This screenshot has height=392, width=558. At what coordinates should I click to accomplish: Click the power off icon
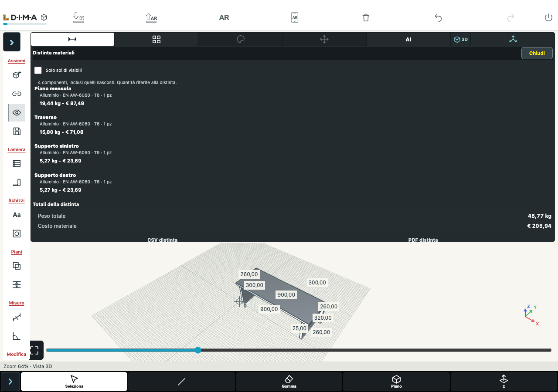pos(548,17)
